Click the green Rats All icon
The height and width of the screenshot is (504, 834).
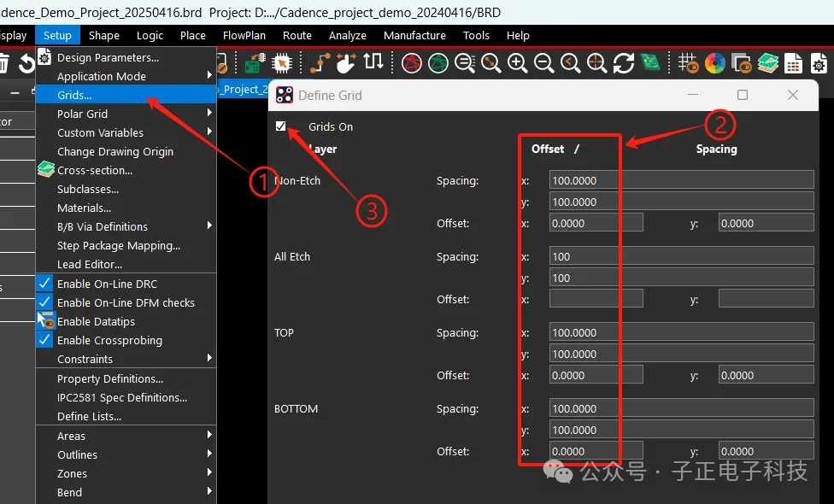(x=438, y=63)
